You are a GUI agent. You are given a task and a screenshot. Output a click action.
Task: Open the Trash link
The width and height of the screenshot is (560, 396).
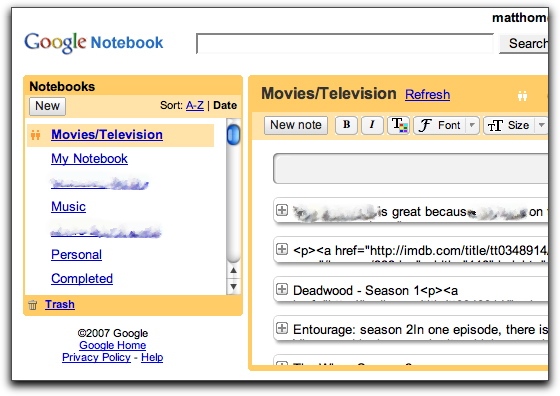click(60, 304)
